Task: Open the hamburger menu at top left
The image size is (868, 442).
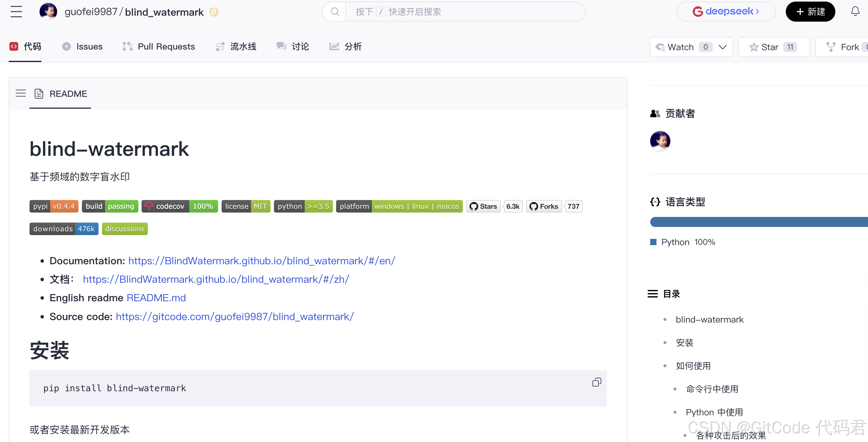Action: click(x=16, y=12)
